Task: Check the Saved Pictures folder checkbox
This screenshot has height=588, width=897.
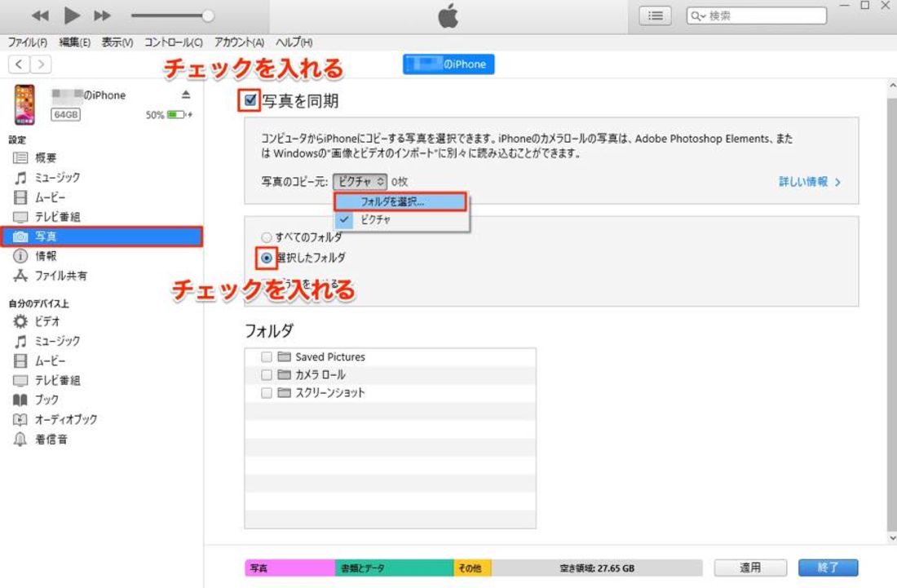Action: click(x=266, y=357)
